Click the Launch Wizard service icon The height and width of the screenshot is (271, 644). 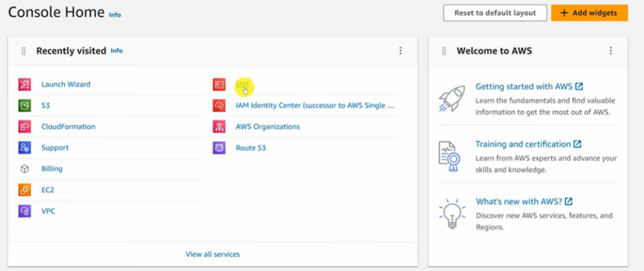25,84
